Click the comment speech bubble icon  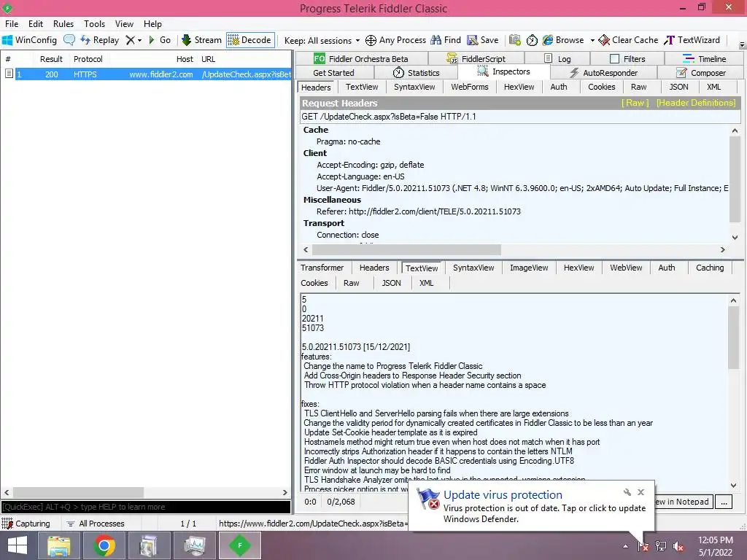point(69,40)
